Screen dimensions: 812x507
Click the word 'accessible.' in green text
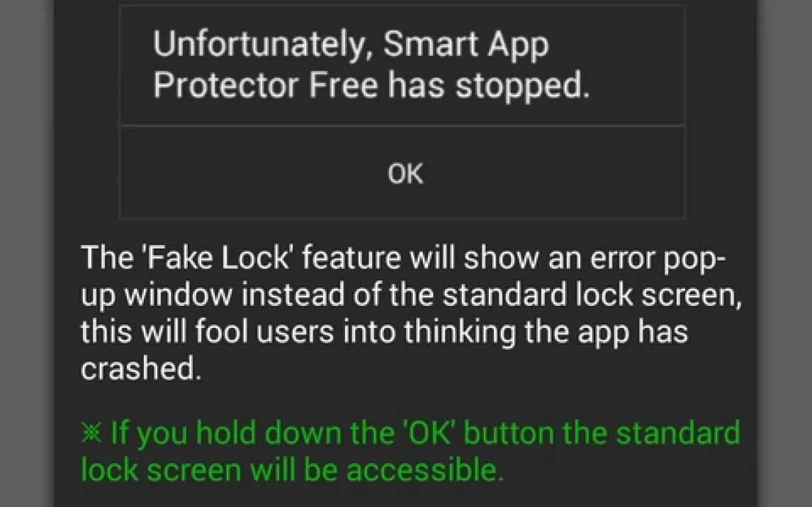424,469
